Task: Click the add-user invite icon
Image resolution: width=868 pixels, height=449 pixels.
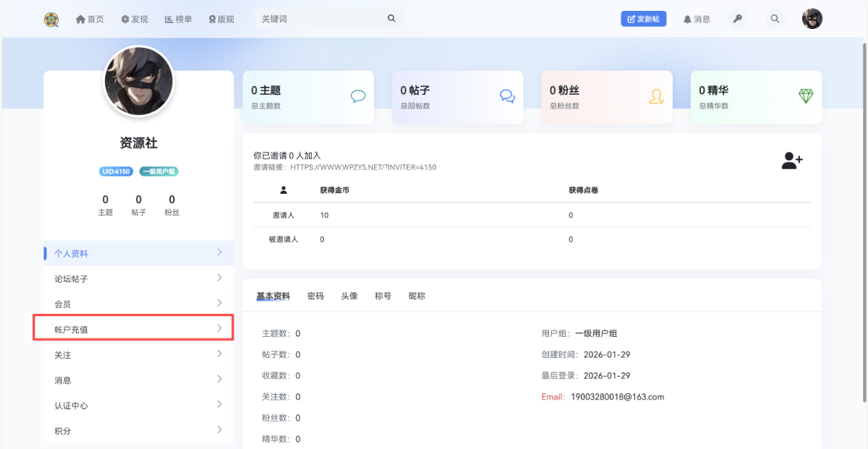Action: click(x=792, y=161)
